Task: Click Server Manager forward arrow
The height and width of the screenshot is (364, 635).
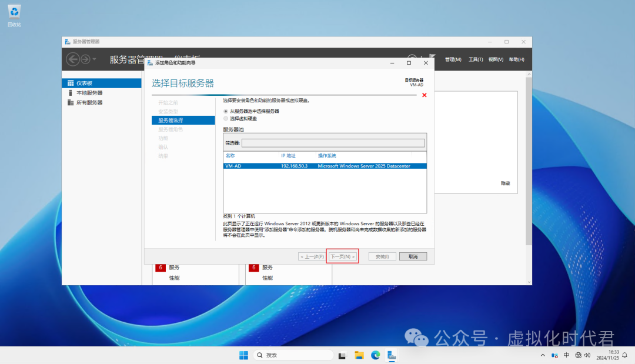Action: tap(85, 59)
